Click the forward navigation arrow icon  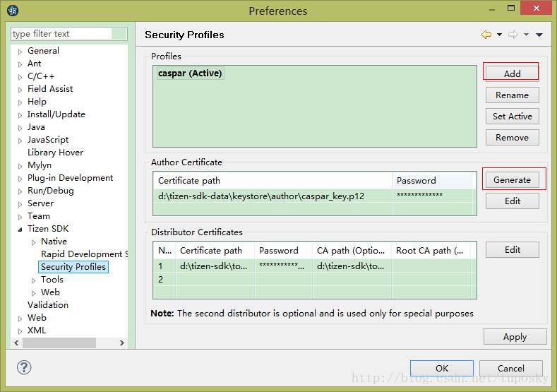(x=513, y=35)
